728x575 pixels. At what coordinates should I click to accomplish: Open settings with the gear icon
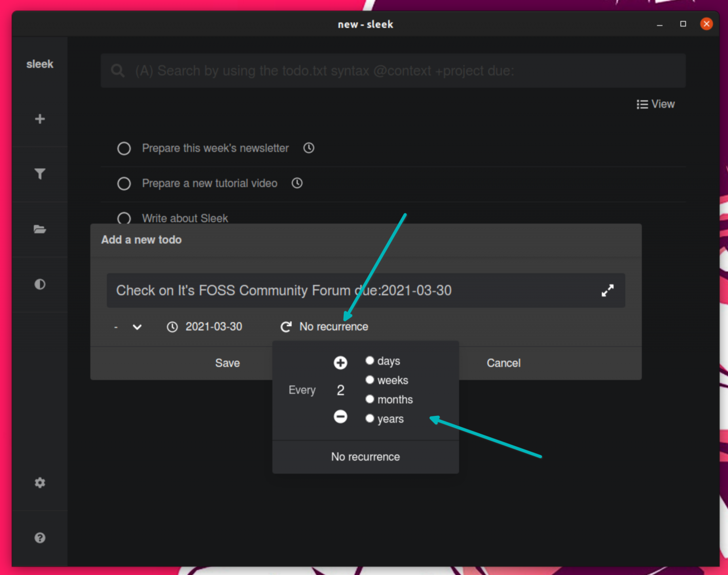tap(40, 482)
